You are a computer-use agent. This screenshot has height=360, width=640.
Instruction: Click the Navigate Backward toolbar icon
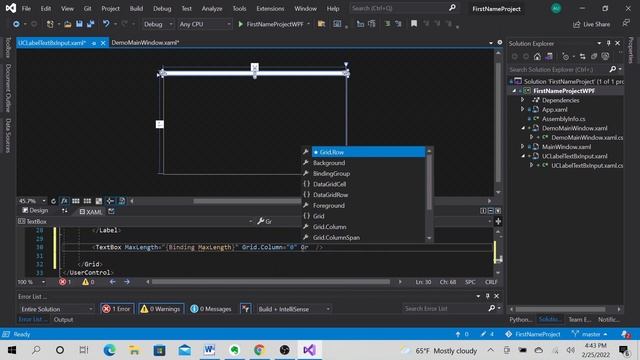pos(16,24)
